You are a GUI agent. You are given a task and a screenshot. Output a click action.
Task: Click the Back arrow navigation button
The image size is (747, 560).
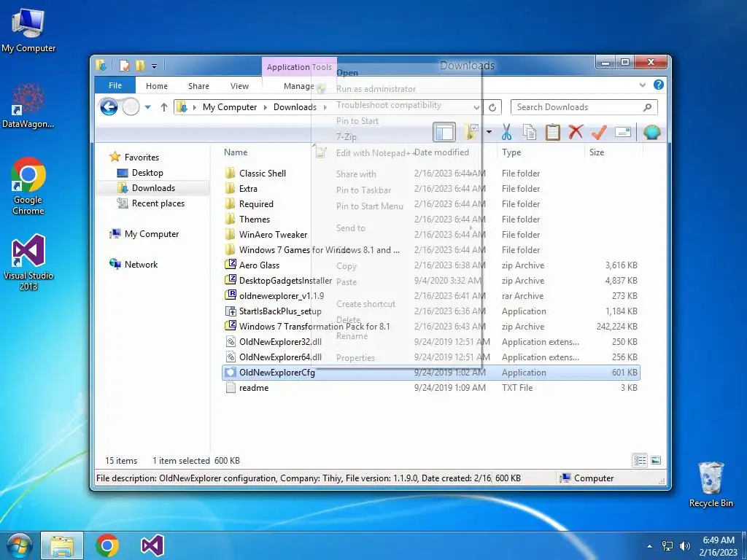(x=109, y=106)
